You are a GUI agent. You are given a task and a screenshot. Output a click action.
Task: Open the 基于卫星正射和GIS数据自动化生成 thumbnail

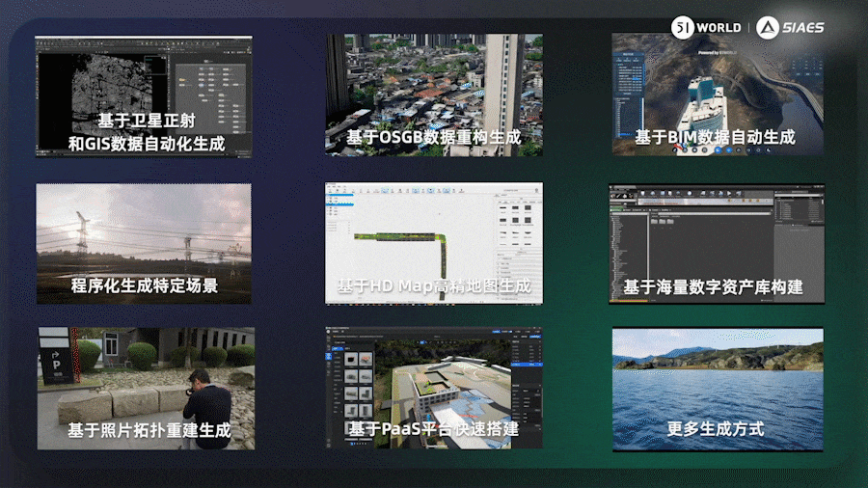click(x=144, y=96)
